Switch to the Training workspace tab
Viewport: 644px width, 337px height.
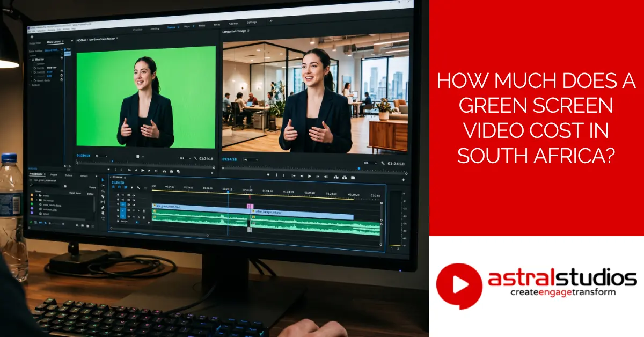tap(155, 28)
